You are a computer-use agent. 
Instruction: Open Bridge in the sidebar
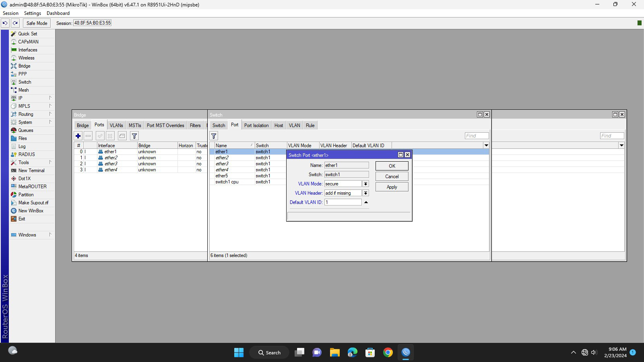click(24, 66)
